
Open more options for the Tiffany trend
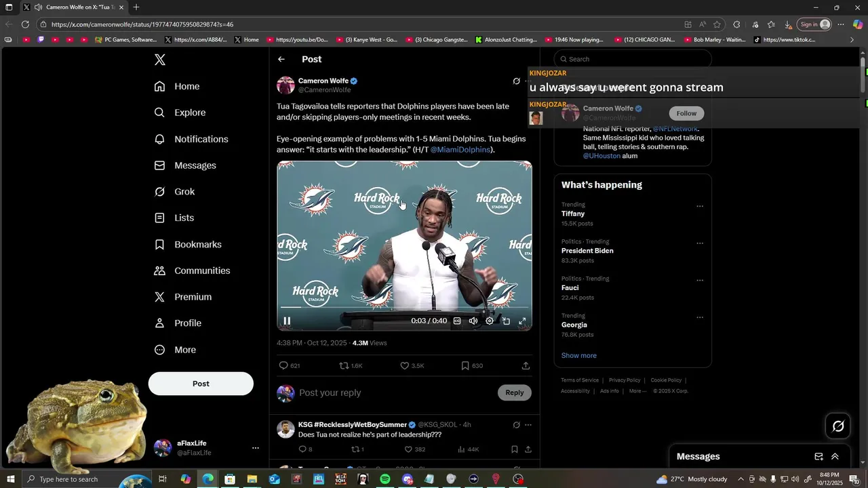[700, 206]
